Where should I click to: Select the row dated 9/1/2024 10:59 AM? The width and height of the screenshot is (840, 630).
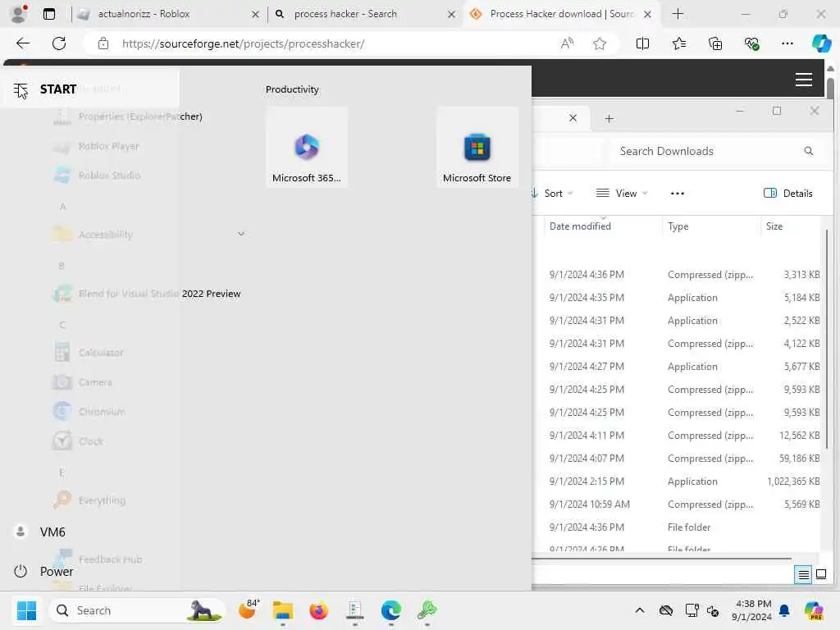(x=677, y=504)
